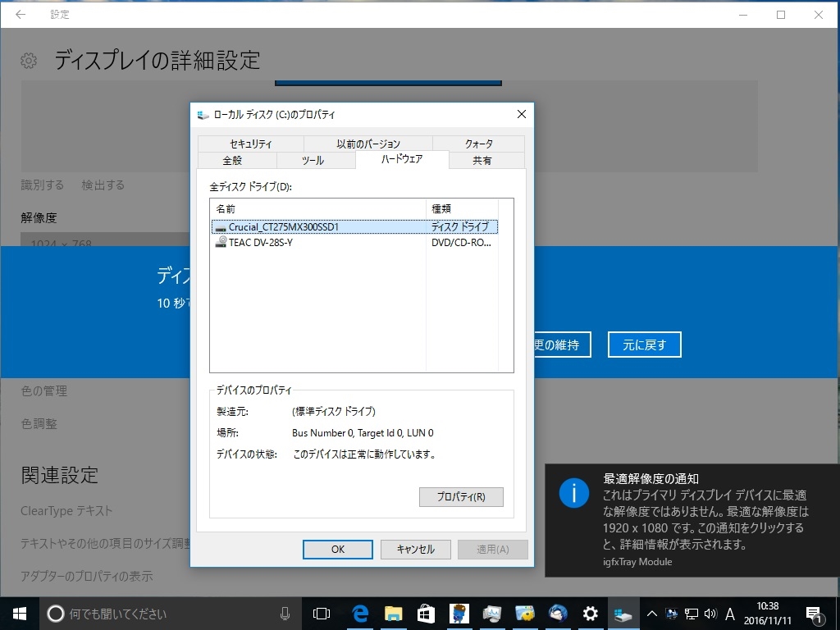Click the monitor-like app taskbar icon

pyautogui.click(x=492, y=614)
